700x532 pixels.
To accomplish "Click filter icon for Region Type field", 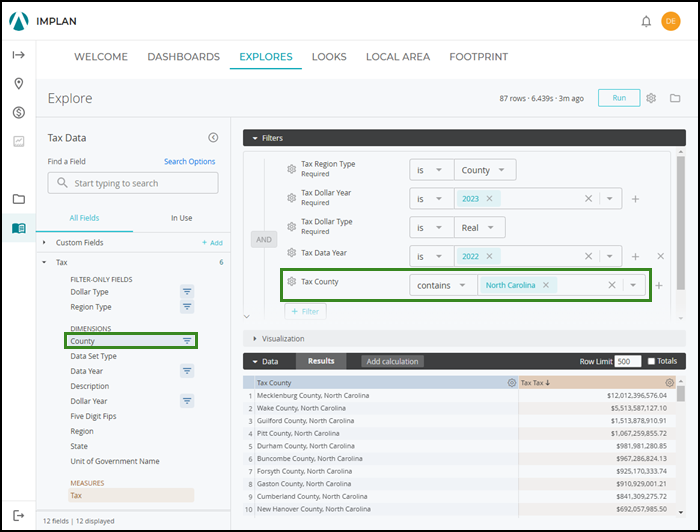I will (x=187, y=307).
